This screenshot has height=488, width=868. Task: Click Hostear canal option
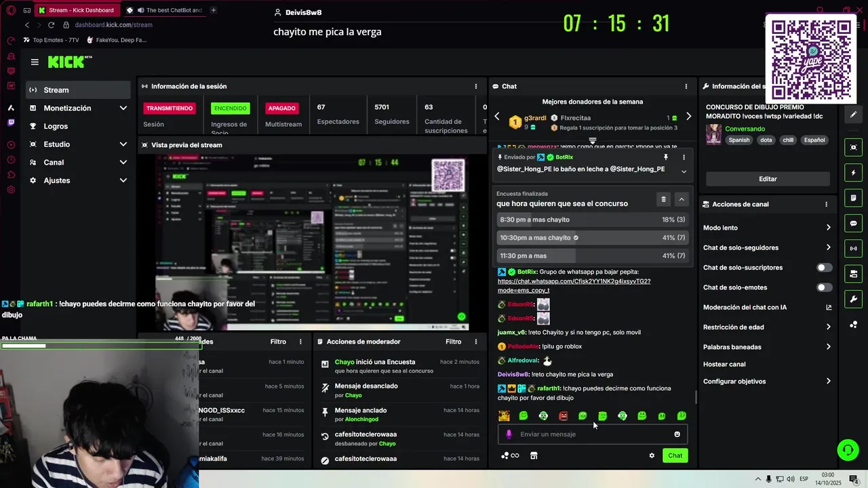coord(724,365)
